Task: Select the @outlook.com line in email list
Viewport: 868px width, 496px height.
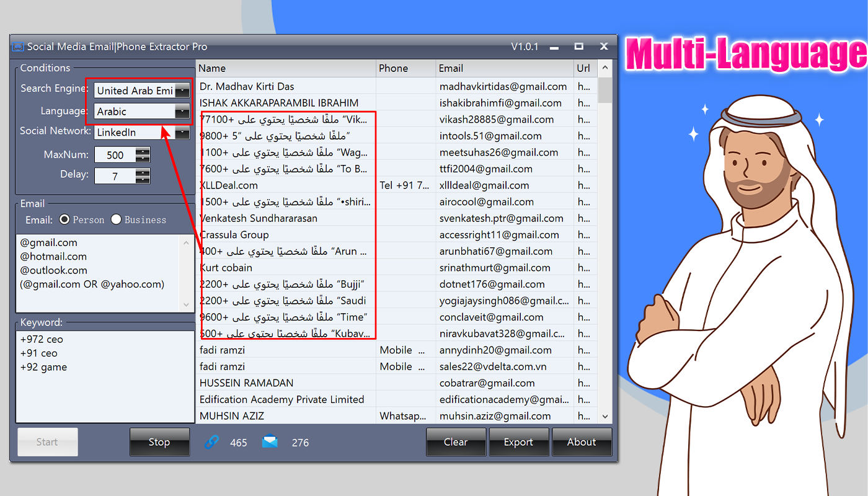Action: 53,270
